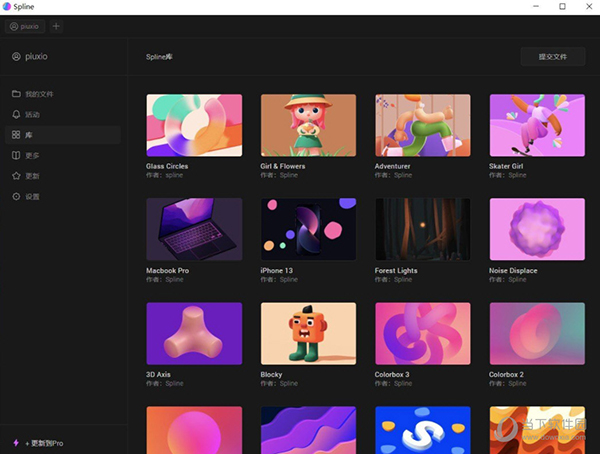Open the pink sphere thumbnail in bottom row

click(194, 430)
